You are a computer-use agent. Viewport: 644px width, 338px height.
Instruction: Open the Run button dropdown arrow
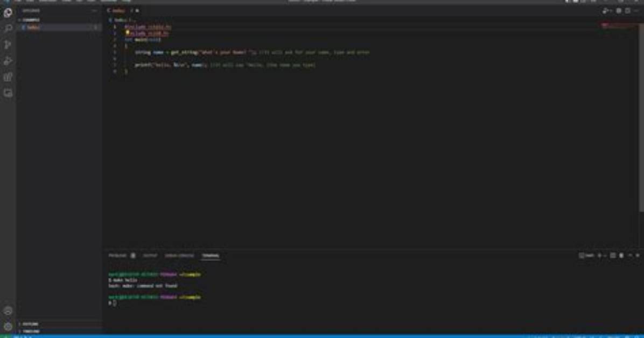tap(610, 11)
